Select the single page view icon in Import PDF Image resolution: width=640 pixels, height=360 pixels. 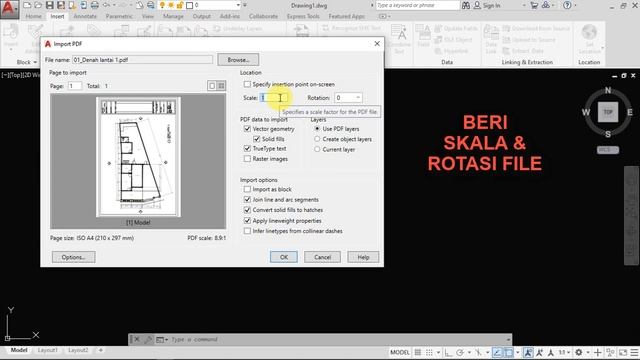coord(211,86)
